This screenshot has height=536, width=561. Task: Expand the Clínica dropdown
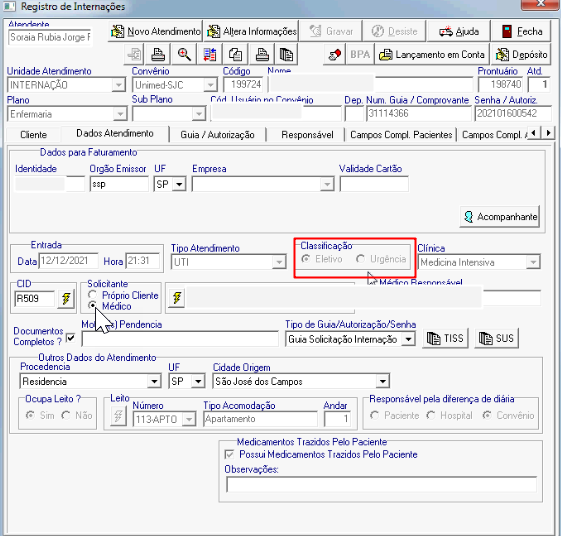(533, 262)
